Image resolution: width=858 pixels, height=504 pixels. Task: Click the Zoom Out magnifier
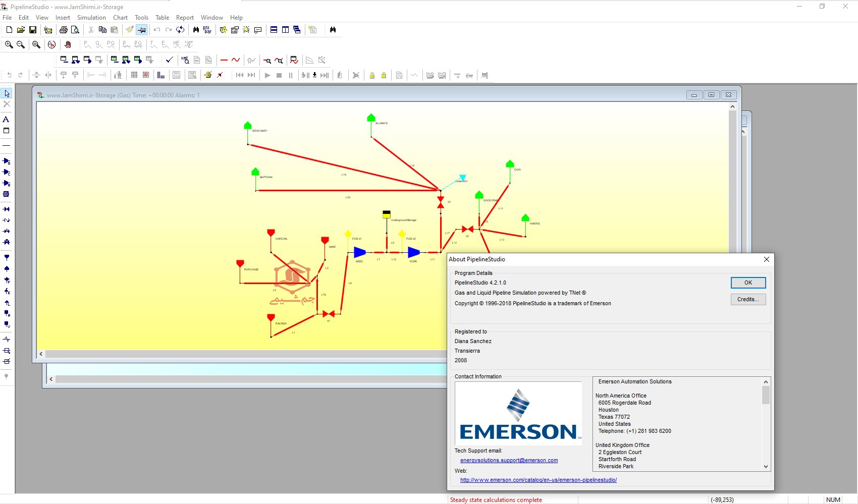21,45
